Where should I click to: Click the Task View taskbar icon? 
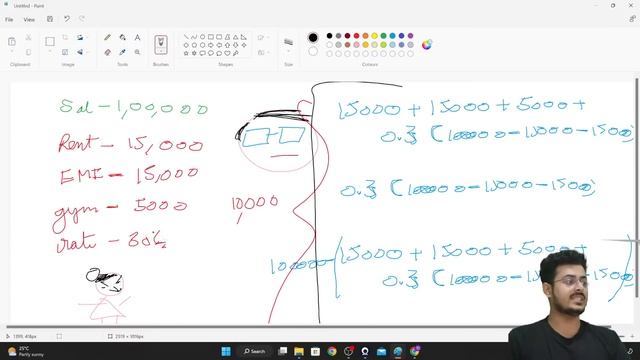tap(282, 351)
